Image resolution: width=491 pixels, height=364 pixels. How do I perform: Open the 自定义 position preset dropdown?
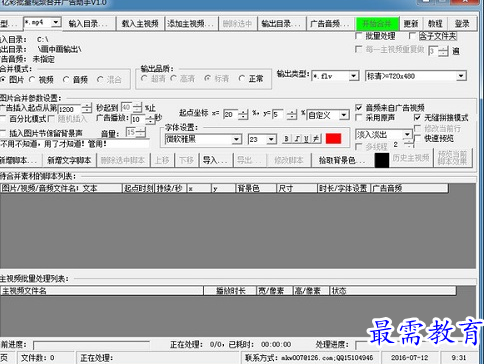pos(344,115)
